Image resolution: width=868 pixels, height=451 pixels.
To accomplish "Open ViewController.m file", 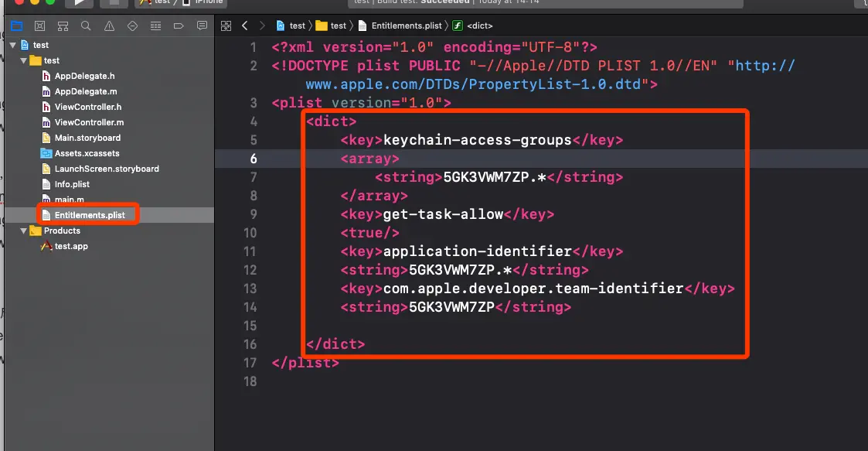I will pyautogui.click(x=89, y=122).
